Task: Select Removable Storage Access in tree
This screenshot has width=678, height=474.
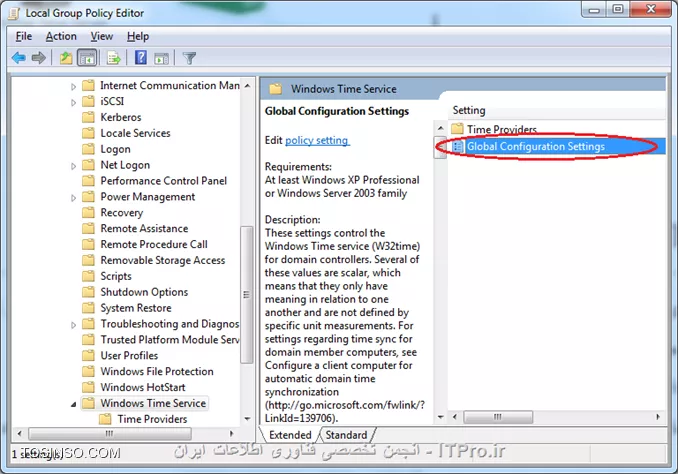Action: [163, 260]
